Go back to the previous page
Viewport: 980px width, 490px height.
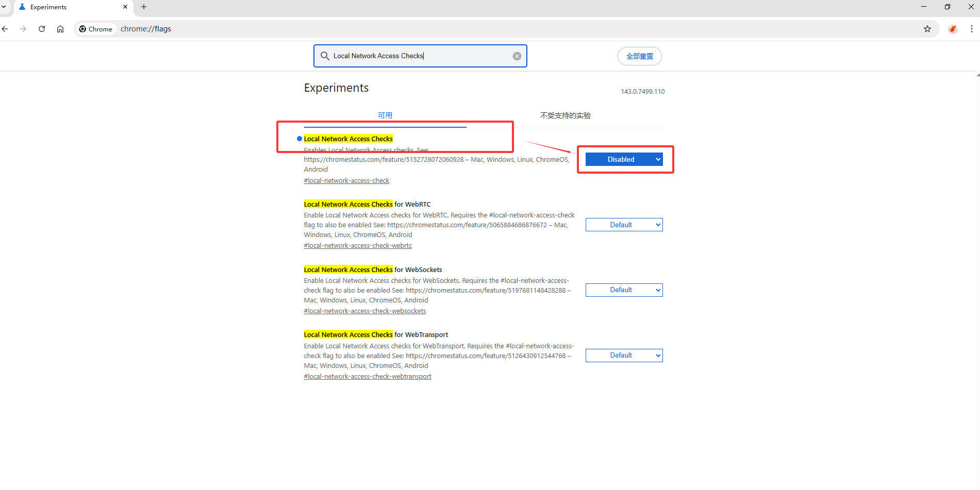(5, 29)
